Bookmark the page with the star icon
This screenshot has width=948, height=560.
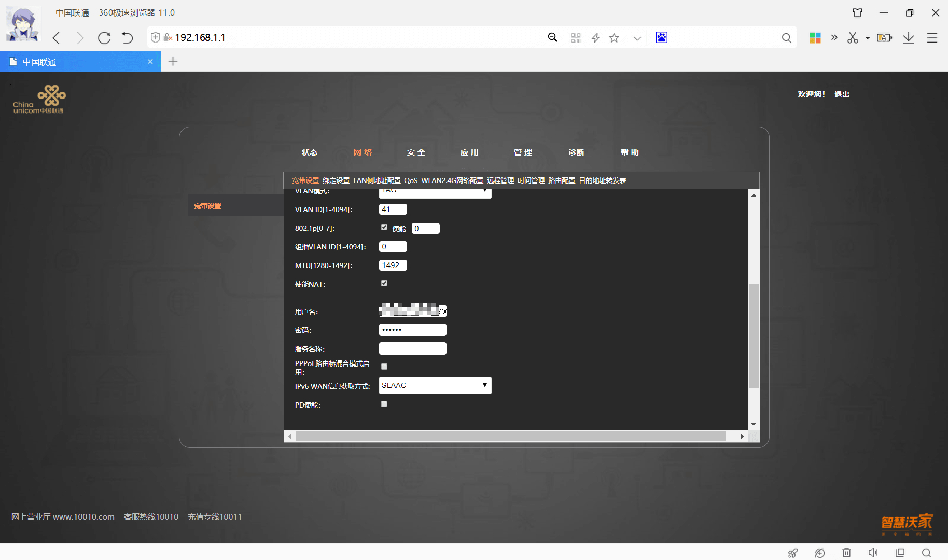pyautogui.click(x=614, y=38)
